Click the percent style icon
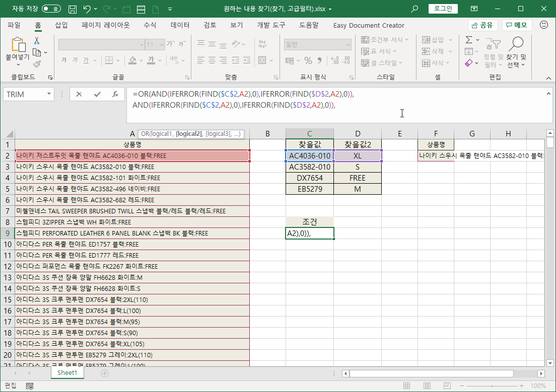The image size is (556, 392). click(308, 60)
